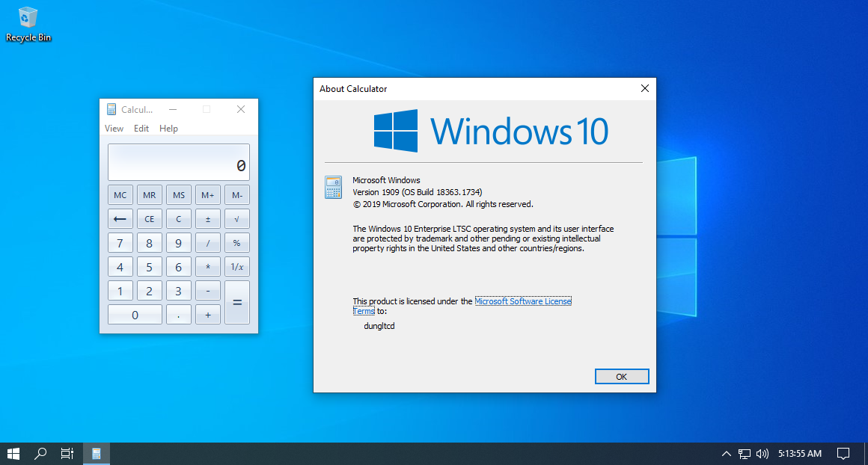Click the digit 8 button
868x465 pixels.
pos(150,243)
